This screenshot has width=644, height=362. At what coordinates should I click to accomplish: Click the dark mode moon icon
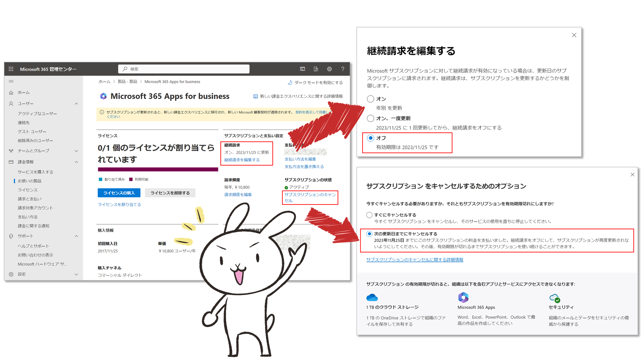tap(290, 82)
